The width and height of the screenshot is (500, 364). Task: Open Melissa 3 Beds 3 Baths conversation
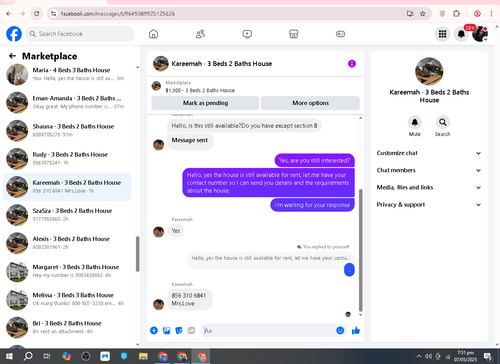(x=68, y=299)
